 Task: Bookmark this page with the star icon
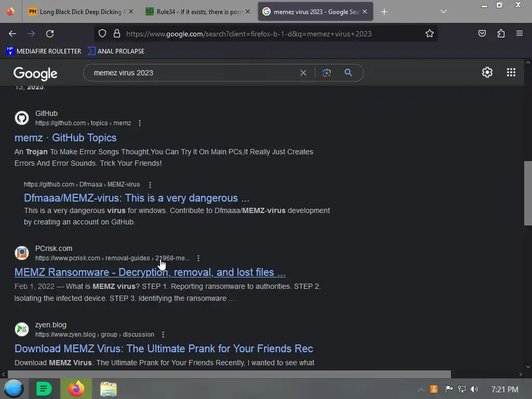430,34
